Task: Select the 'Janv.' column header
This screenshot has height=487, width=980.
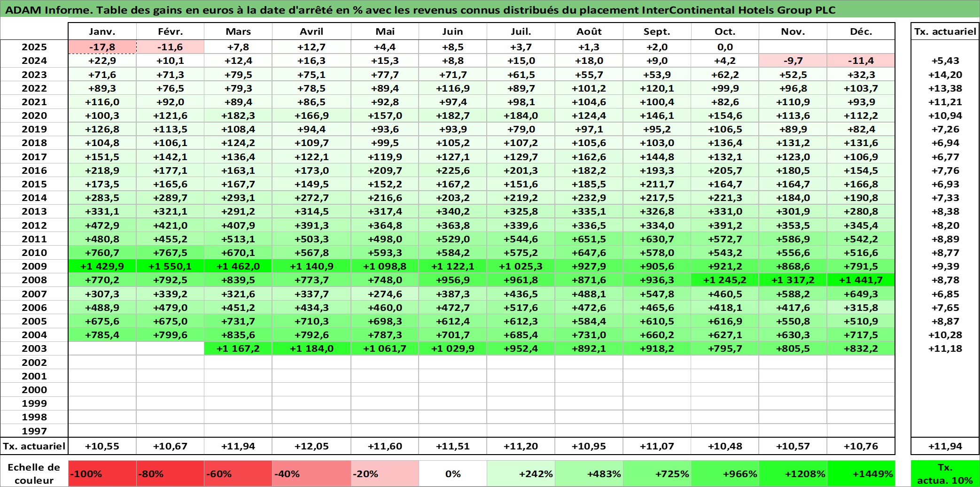Action: coord(102,31)
